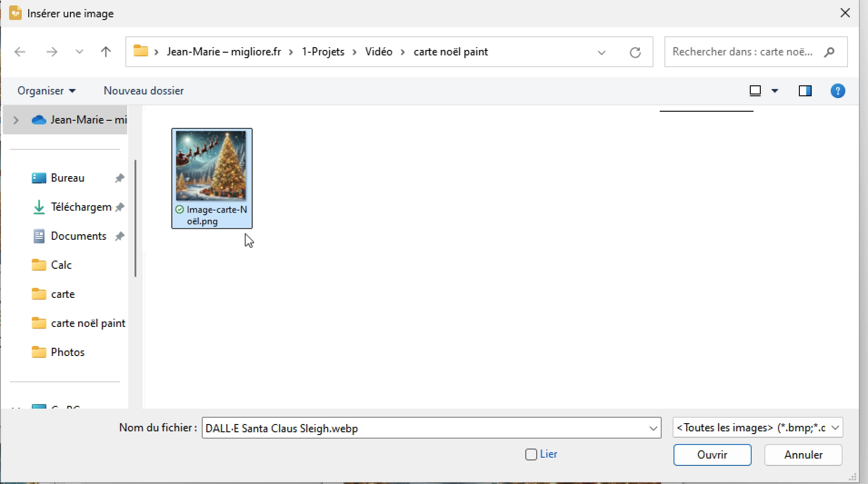The width and height of the screenshot is (868, 484).
Task: Expand the address bar history dropdown
Action: coord(602,53)
